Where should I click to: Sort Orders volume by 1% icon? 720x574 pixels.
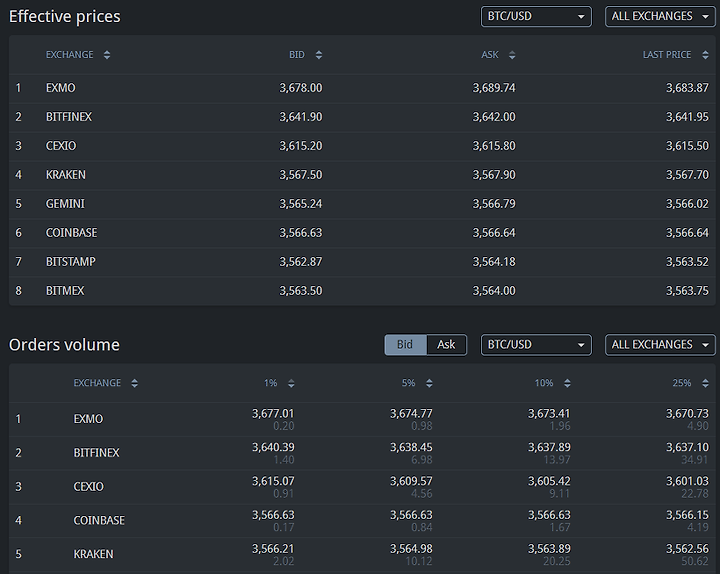[x=291, y=383]
